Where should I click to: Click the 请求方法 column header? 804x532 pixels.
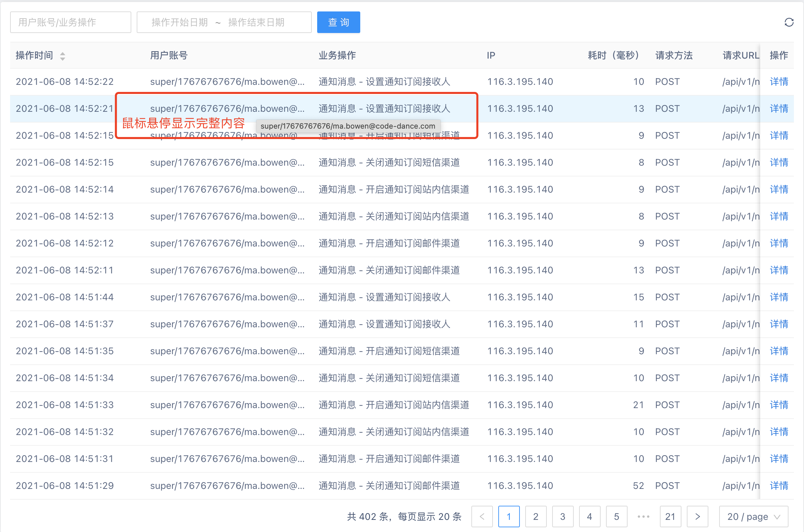click(x=674, y=56)
